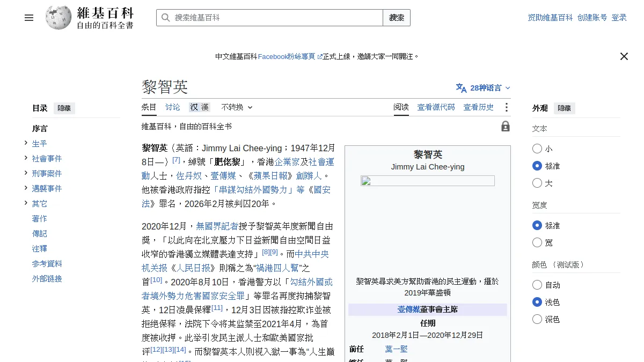Expand the 其它 contents section

point(26,203)
